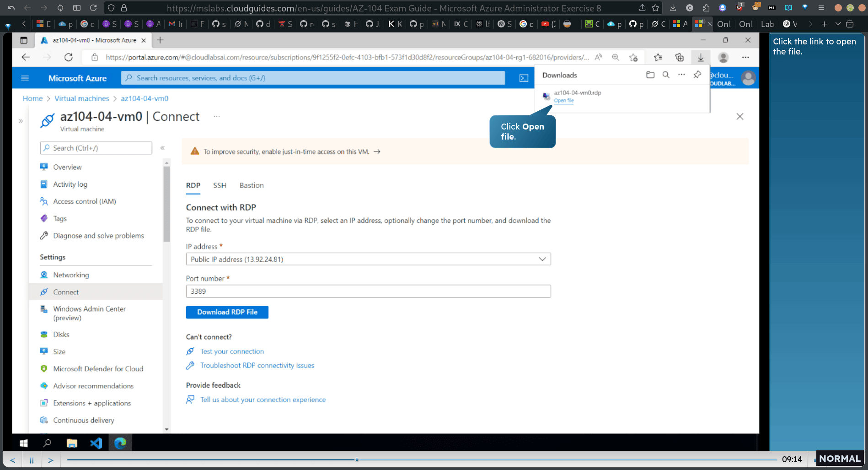The image size is (868, 470).
Task: Open File Explorer from taskbar
Action: click(72, 443)
